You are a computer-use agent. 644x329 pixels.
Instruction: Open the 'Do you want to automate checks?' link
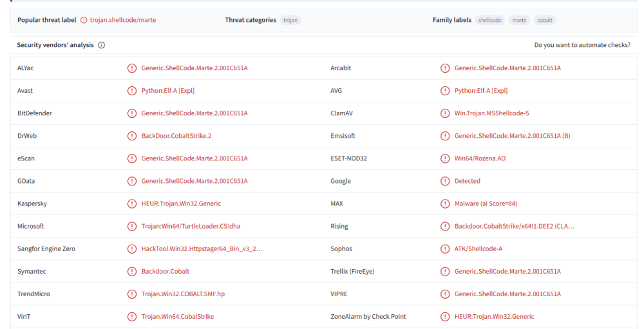pyautogui.click(x=582, y=45)
